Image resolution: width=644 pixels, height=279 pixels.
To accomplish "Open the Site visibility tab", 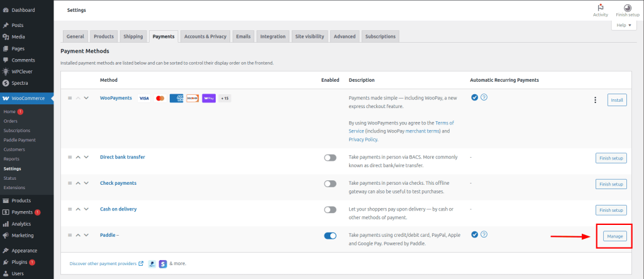I will (309, 36).
